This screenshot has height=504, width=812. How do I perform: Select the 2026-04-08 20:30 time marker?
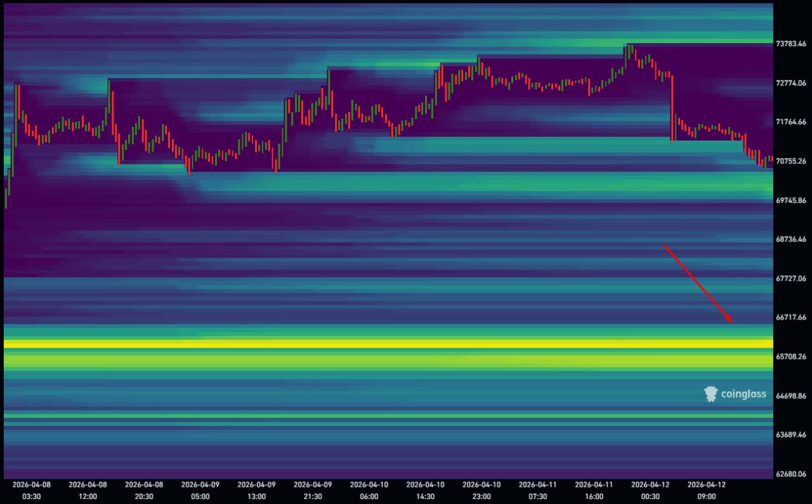click(143, 490)
